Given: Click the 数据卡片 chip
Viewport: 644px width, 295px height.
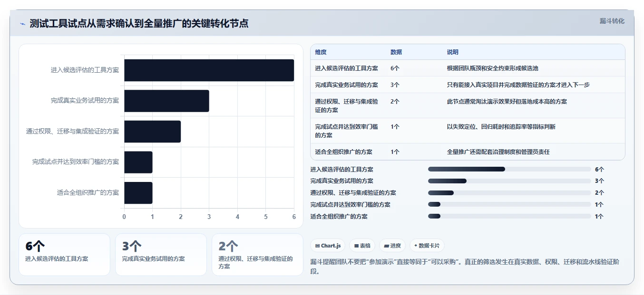Looking at the screenshot, I should point(427,246).
